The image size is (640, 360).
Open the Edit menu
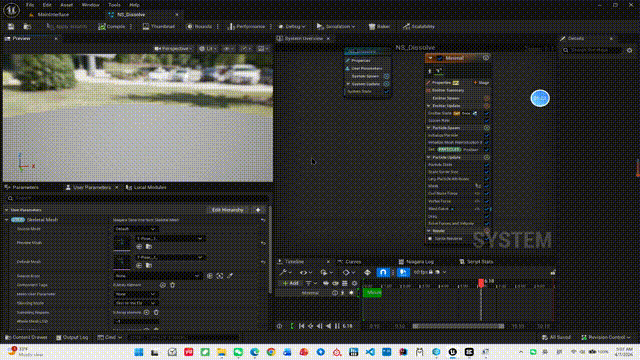(x=47, y=5)
